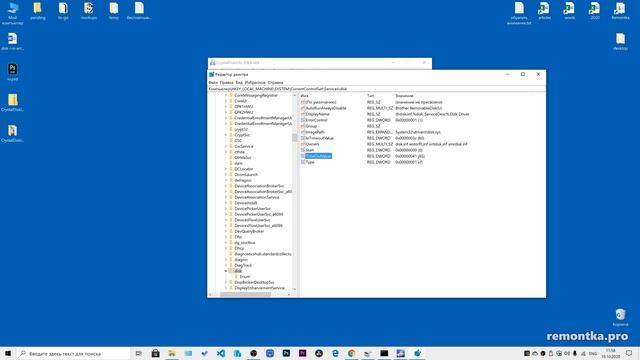Viewport: 640px width, 360px height.
Task: Expand the DevQueryBroker key
Action: point(226,231)
